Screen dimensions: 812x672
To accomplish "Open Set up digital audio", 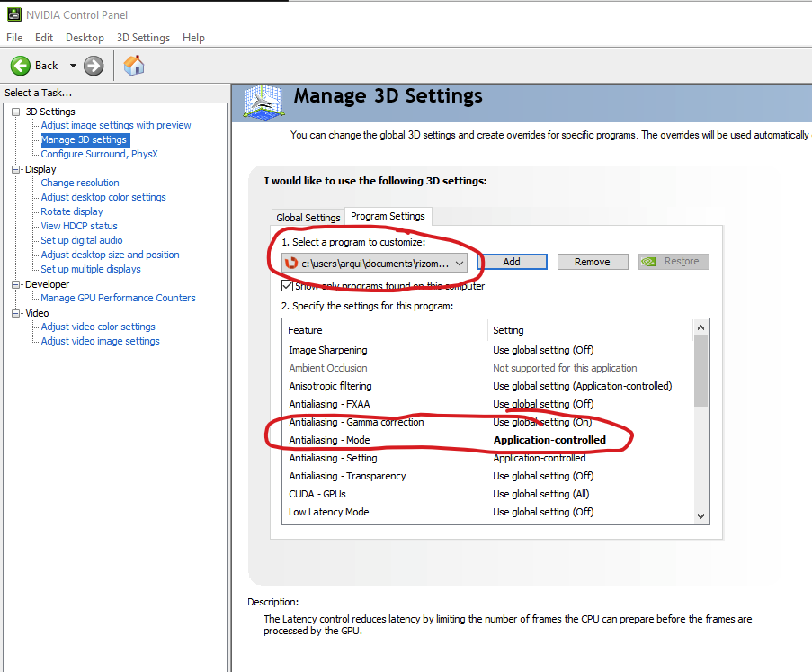I will (82, 240).
